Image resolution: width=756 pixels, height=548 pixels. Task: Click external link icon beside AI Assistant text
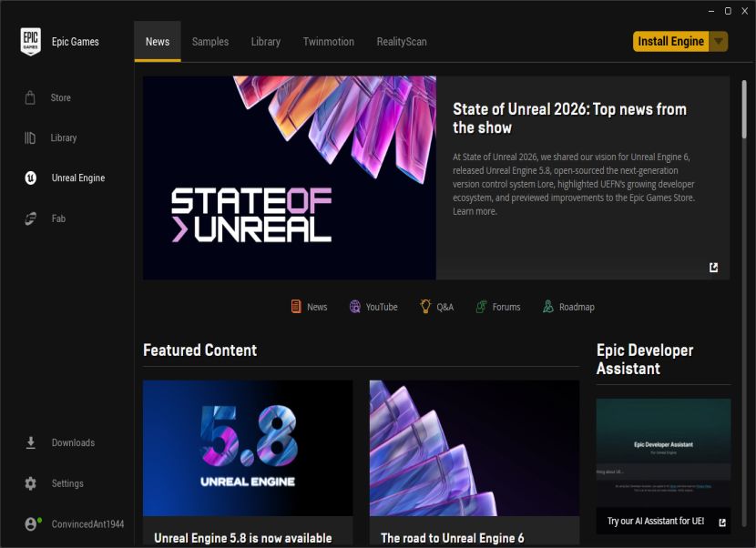click(x=721, y=523)
